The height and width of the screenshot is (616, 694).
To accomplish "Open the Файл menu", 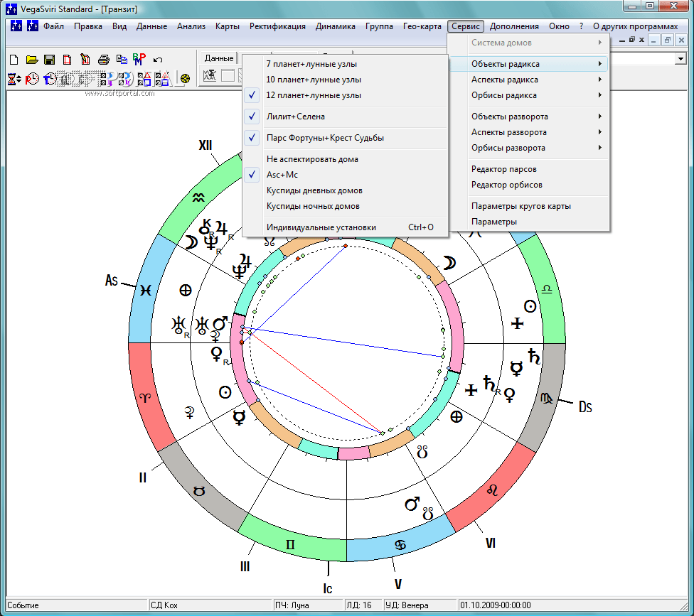I will click(53, 26).
